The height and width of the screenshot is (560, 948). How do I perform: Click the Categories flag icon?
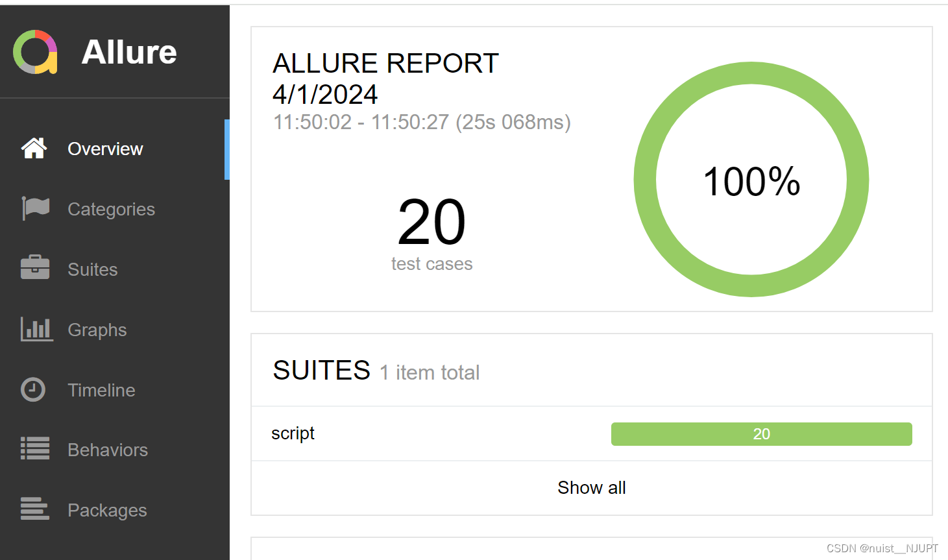coord(35,209)
